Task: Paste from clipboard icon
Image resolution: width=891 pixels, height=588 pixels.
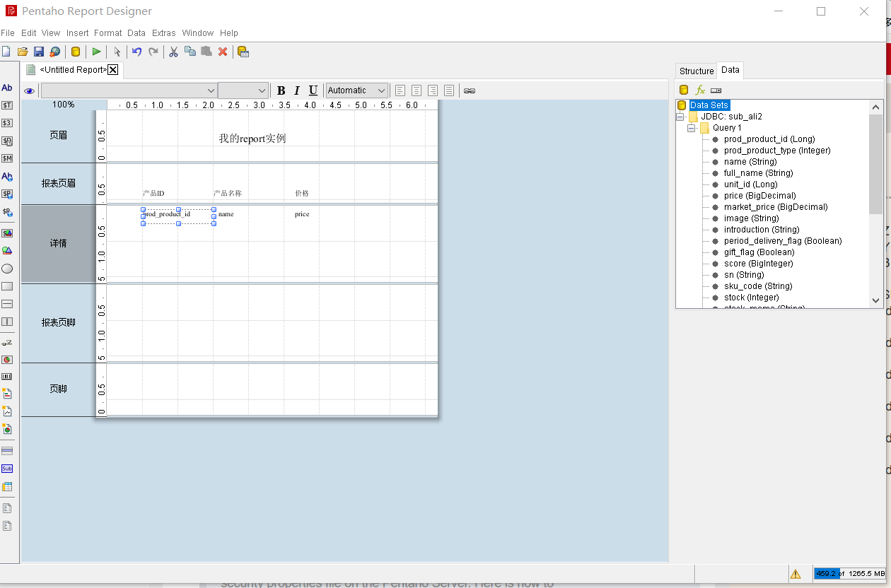Action: click(206, 52)
